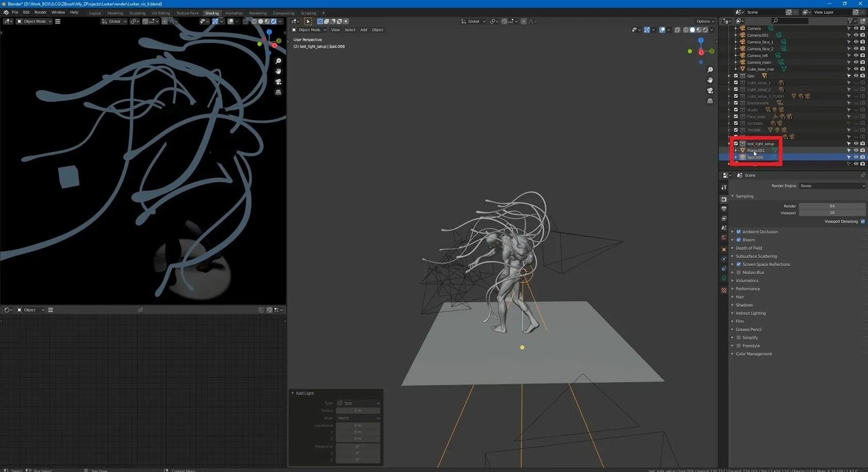This screenshot has height=472, width=868.
Task: Click the pan hand icon in main viewport
Action: (x=710, y=80)
